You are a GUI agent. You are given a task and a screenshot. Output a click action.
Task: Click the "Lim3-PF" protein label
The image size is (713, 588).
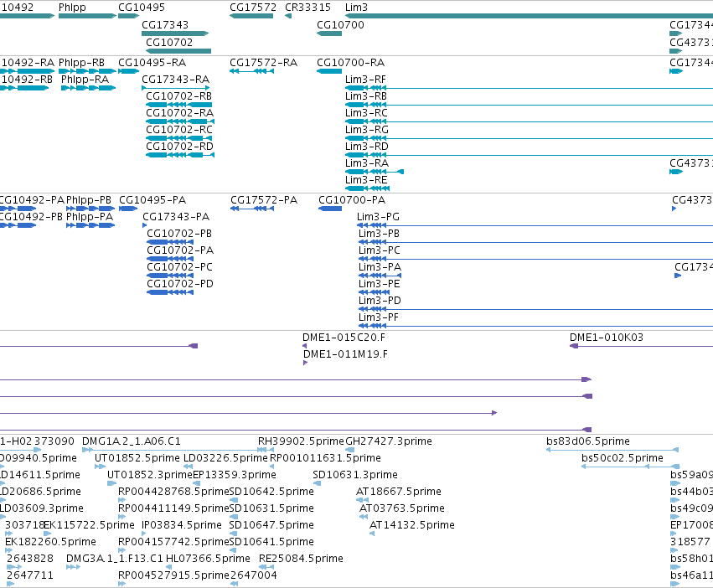coord(379,318)
